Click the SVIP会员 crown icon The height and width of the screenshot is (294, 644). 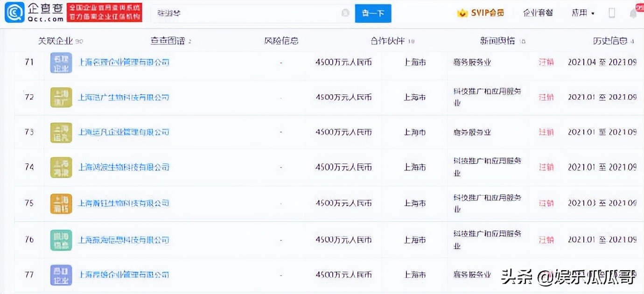pyautogui.click(x=462, y=13)
